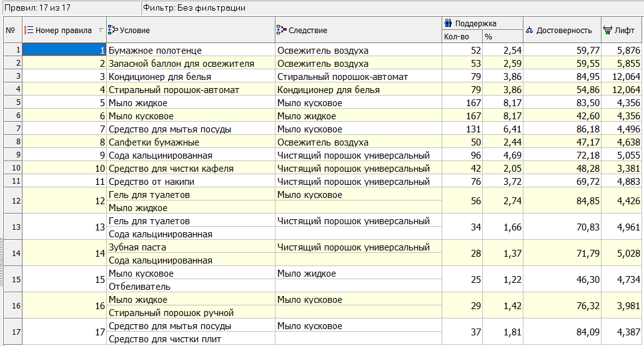
Task: Click the Поддержка people icon
Action: pyautogui.click(x=448, y=23)
